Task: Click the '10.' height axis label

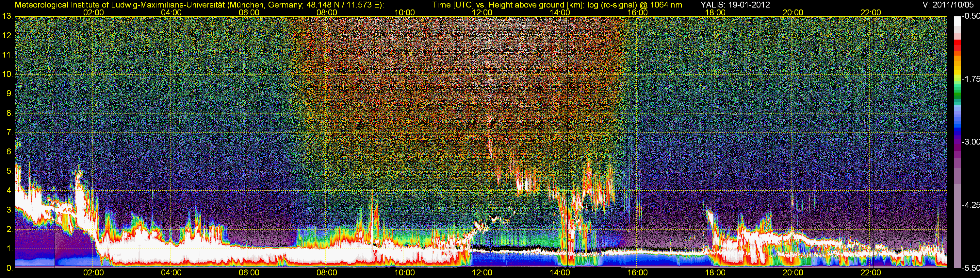Action: click(7, 74)
